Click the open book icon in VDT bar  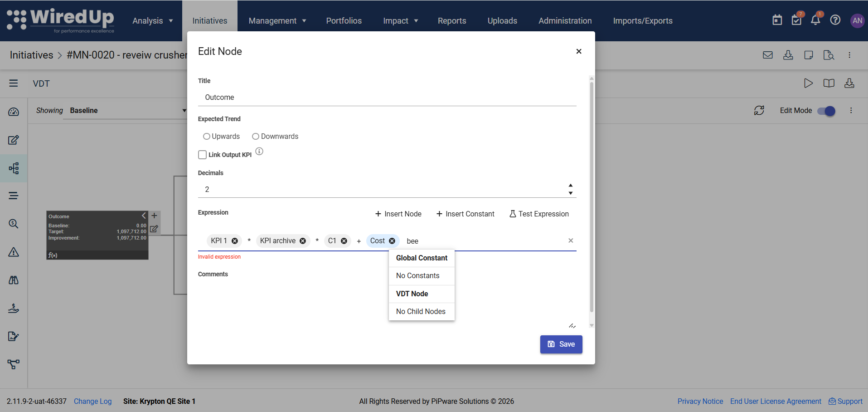tap(829, 83)
